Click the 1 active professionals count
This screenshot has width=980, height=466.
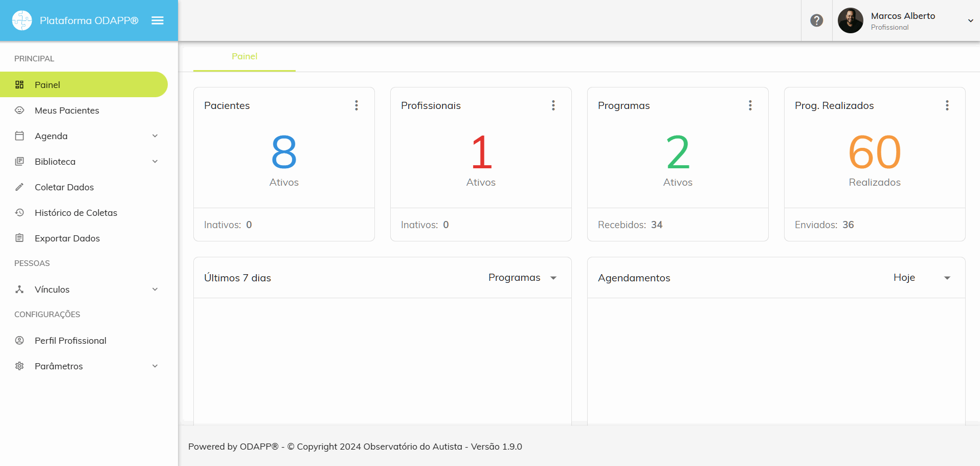point(481,152)
